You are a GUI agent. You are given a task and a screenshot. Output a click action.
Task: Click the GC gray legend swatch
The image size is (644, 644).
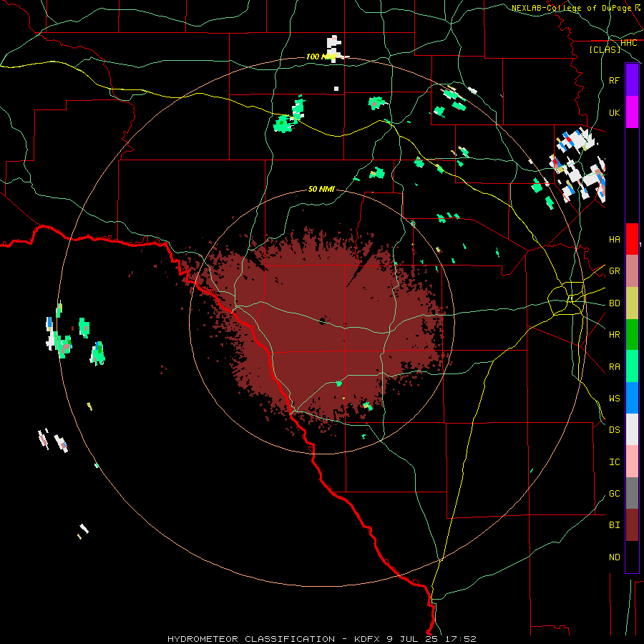pyautogui.click(x=632, y=493)
